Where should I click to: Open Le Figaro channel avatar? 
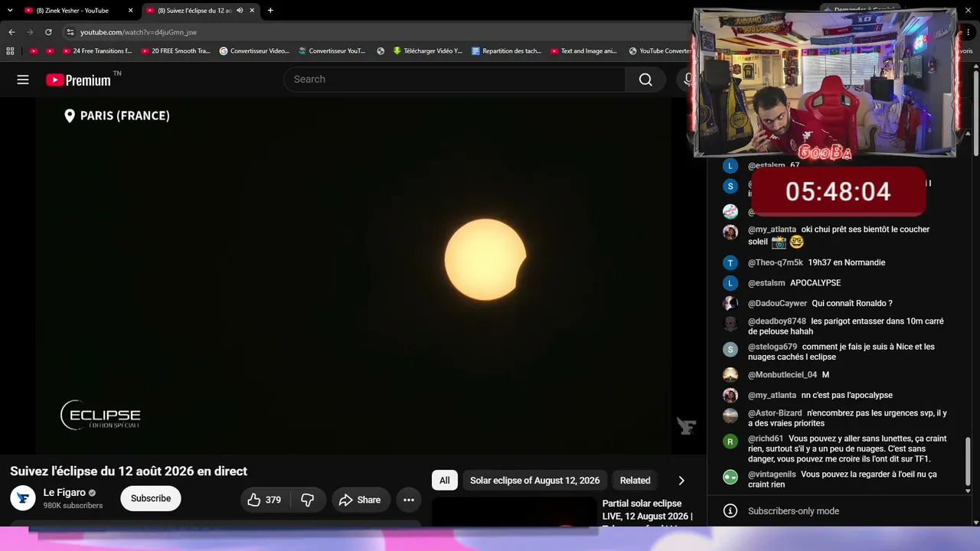pyautogui.click(x=23, y=498)
